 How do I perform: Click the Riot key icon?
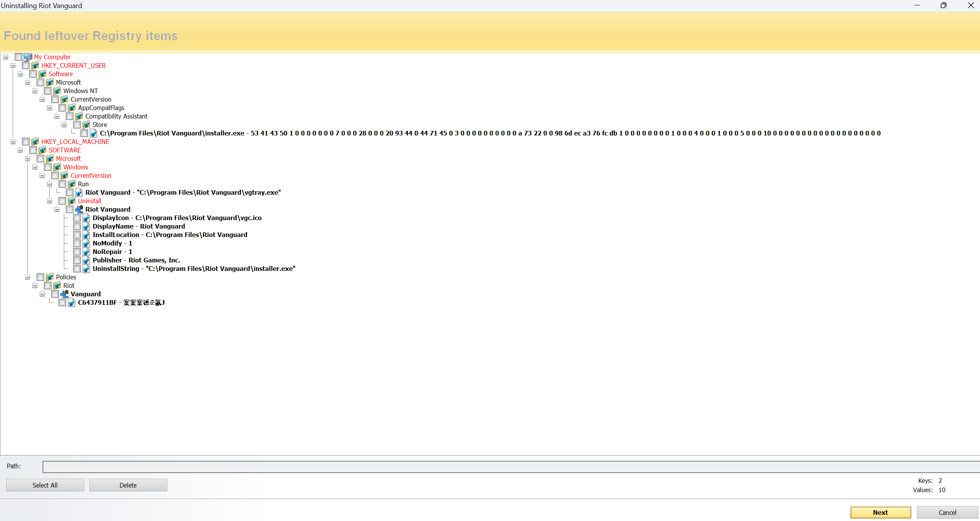click(x=57, y=286)
